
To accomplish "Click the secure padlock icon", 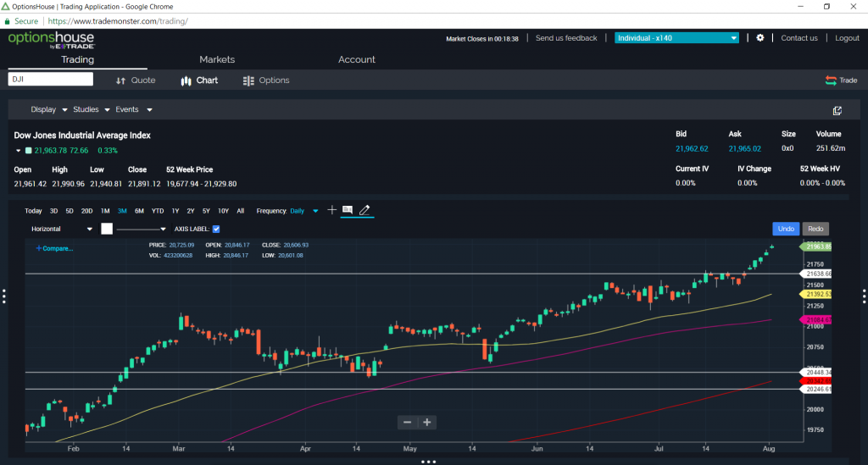I will point(7,21).
